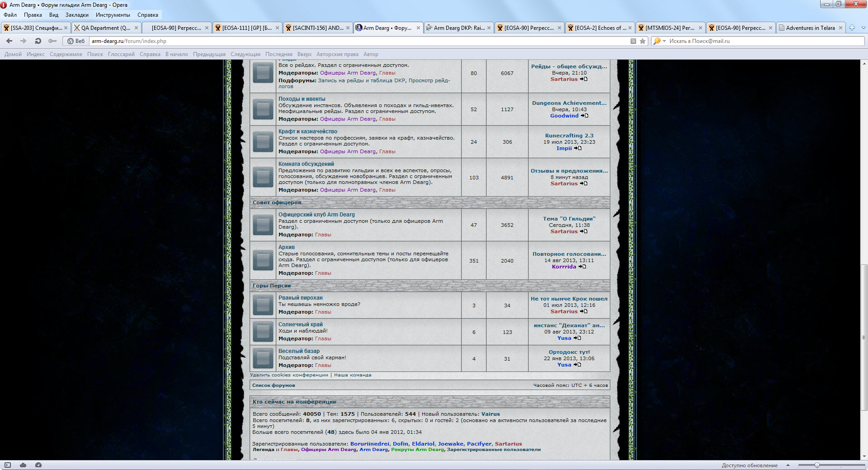
Task: Click the Комната обсуждений forum icon
Action: [263, 177]
